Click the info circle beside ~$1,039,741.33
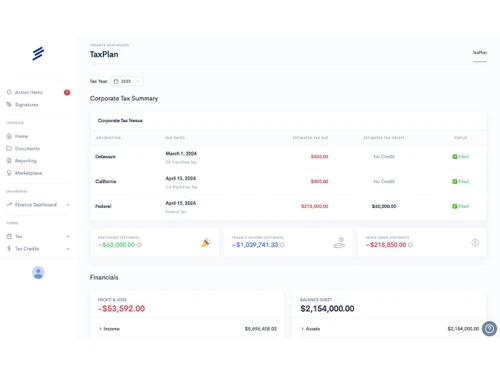Screen dimensions: 500x375 (x=282, y=245)
